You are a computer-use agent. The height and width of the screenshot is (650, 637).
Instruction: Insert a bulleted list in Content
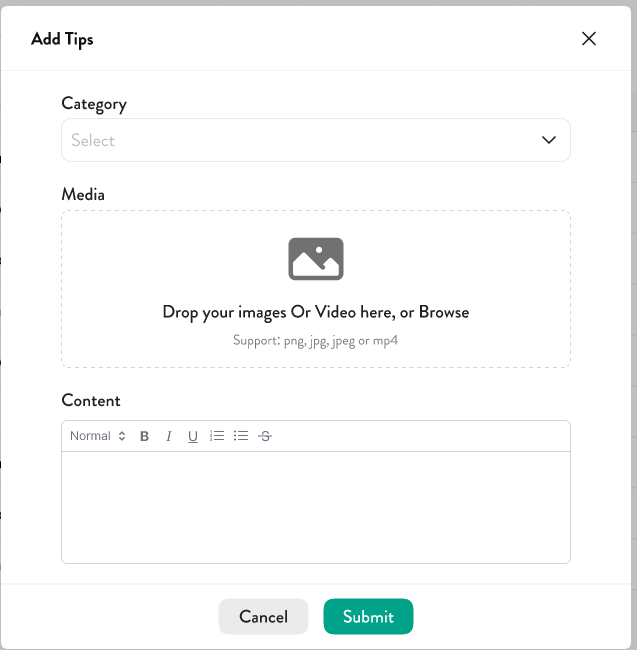[241, 436]
